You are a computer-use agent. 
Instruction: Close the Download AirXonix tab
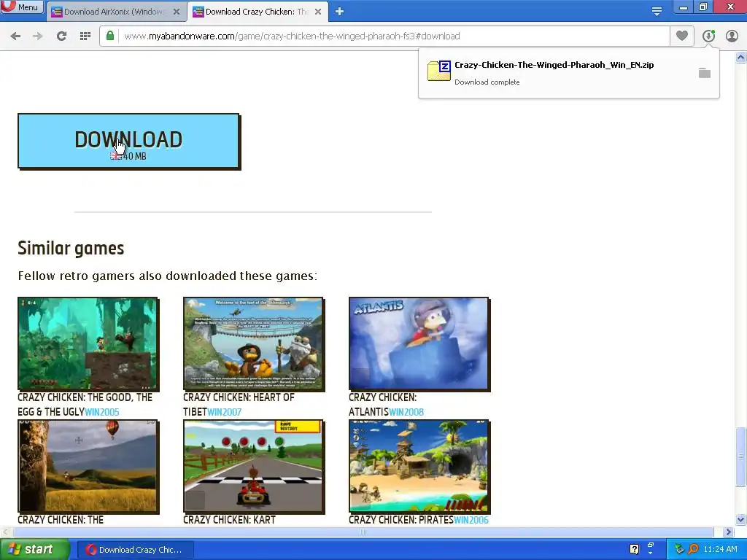177,12
